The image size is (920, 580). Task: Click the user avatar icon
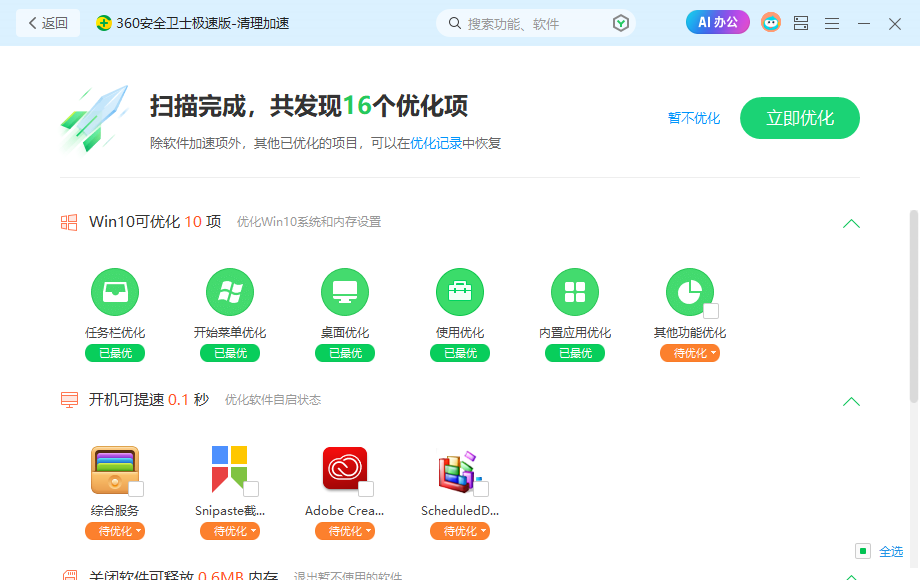point(770,23)
